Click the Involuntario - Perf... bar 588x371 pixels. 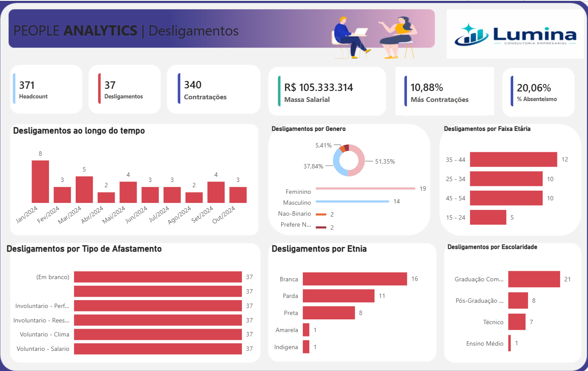[158, 306]
